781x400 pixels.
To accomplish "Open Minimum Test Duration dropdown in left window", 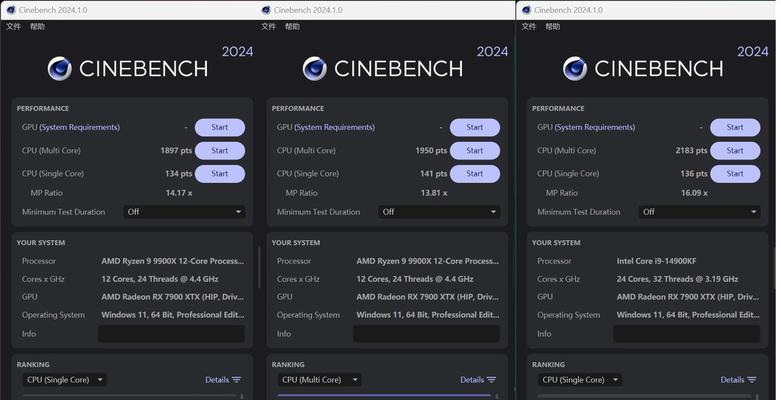I will coord(184,212).
